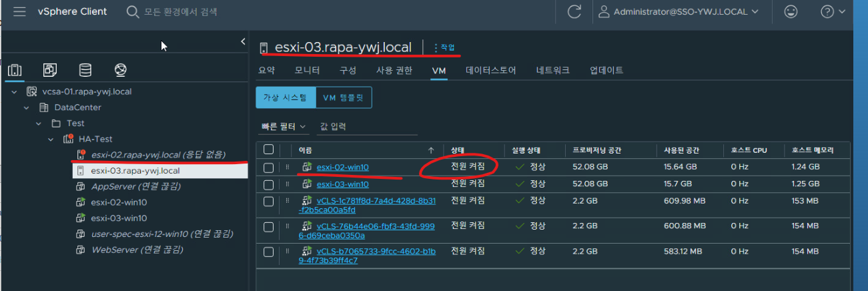The width and height of the screenshot is (868, 291).
Task: Select the Test folder in tree
Action: click(x=75, y=123)
